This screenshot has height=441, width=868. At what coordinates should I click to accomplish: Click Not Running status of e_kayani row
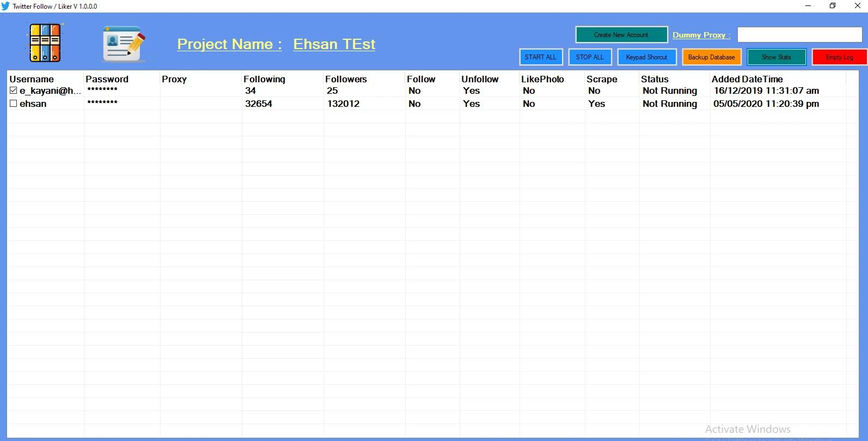670,90
